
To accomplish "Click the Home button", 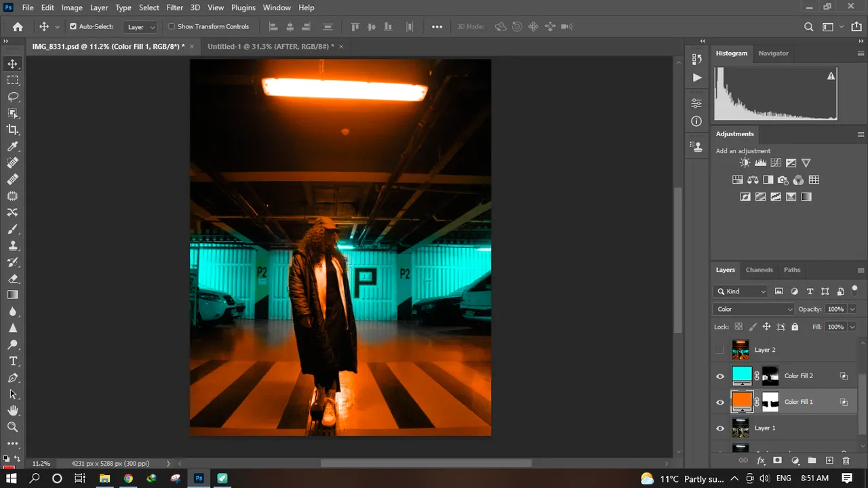I will coord(18,27).
